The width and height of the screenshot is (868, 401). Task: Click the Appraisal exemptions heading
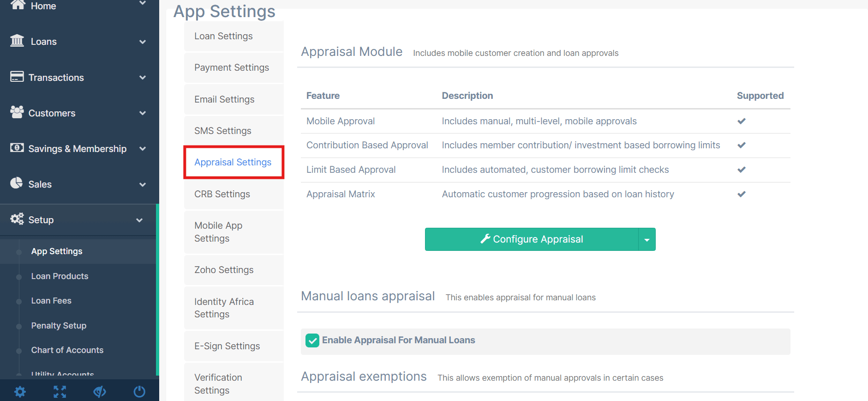[364, 377]
